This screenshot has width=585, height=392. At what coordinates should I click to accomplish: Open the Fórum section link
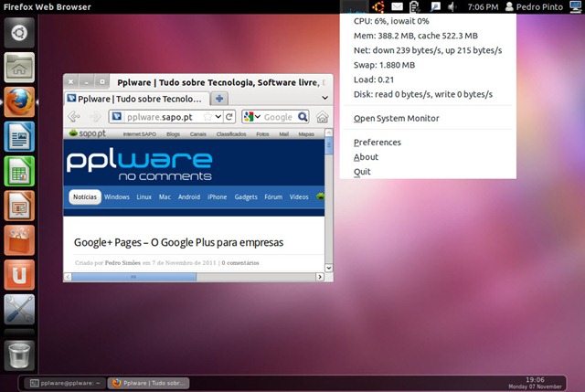coord(273,197)
